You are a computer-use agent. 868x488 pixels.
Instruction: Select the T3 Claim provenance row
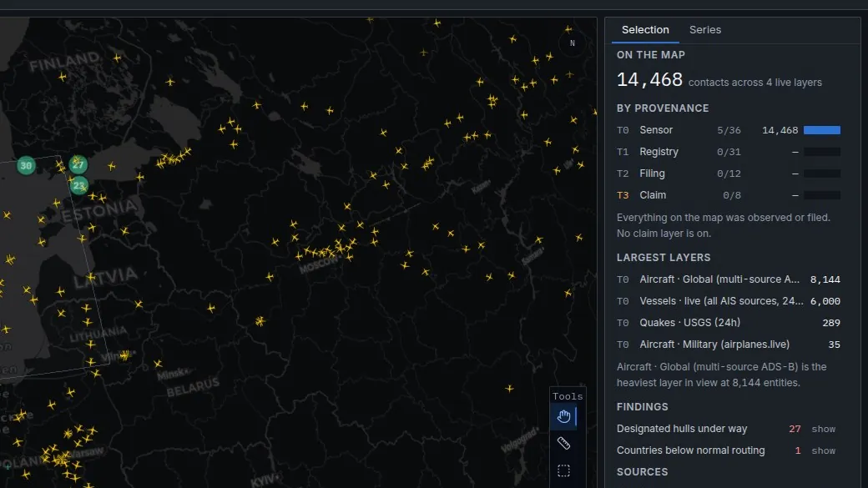tap(729, 194)
